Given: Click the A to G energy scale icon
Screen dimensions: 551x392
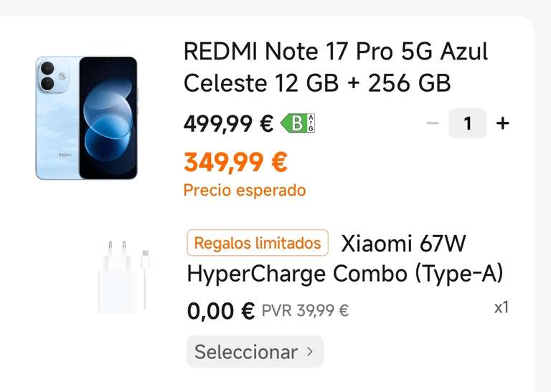Looking at the screenshot, I should (311, 123).
